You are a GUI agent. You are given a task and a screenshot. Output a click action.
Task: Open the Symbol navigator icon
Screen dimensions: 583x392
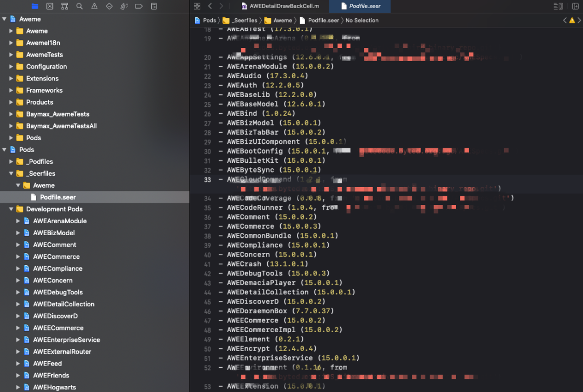click(65, 6)
